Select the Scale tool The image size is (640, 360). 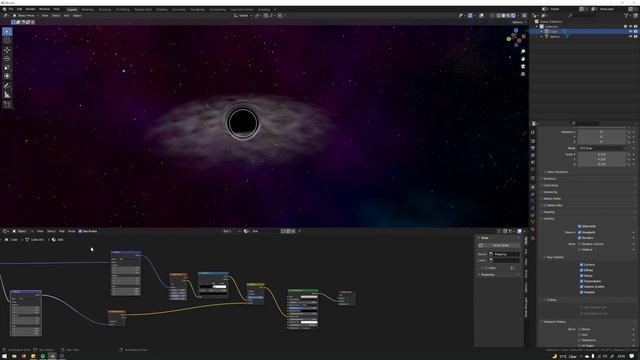tap(7, 67)
